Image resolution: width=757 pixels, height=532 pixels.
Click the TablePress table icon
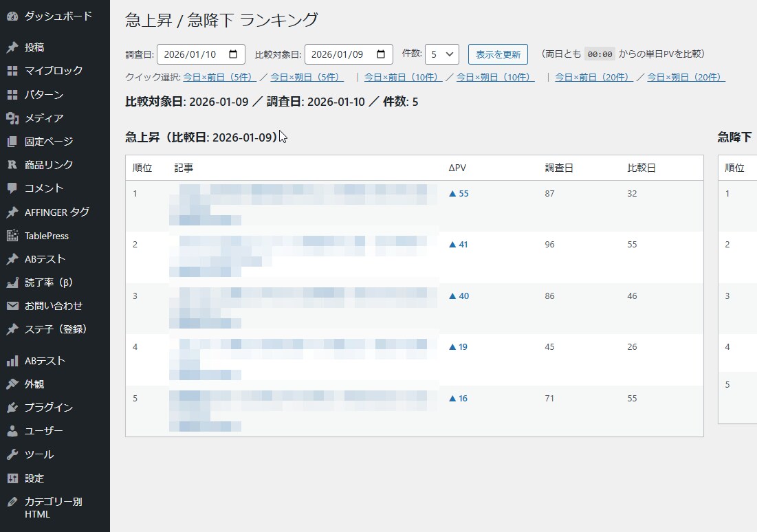click(x=12, y=236)
